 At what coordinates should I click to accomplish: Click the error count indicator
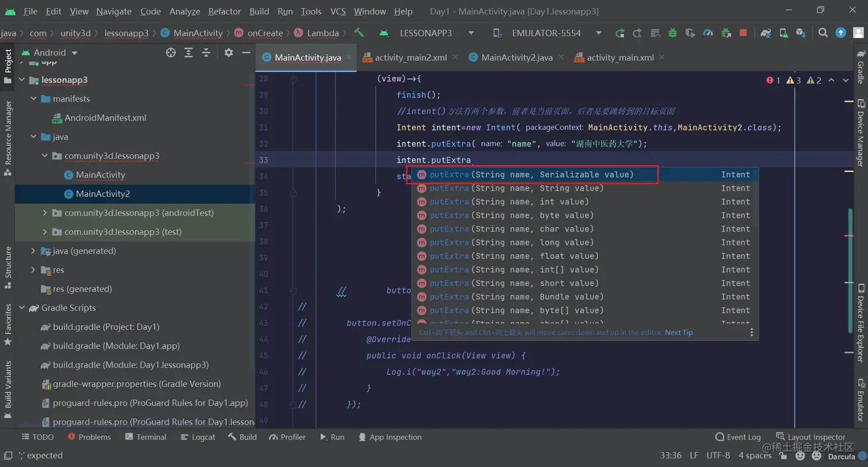[773, 80]
